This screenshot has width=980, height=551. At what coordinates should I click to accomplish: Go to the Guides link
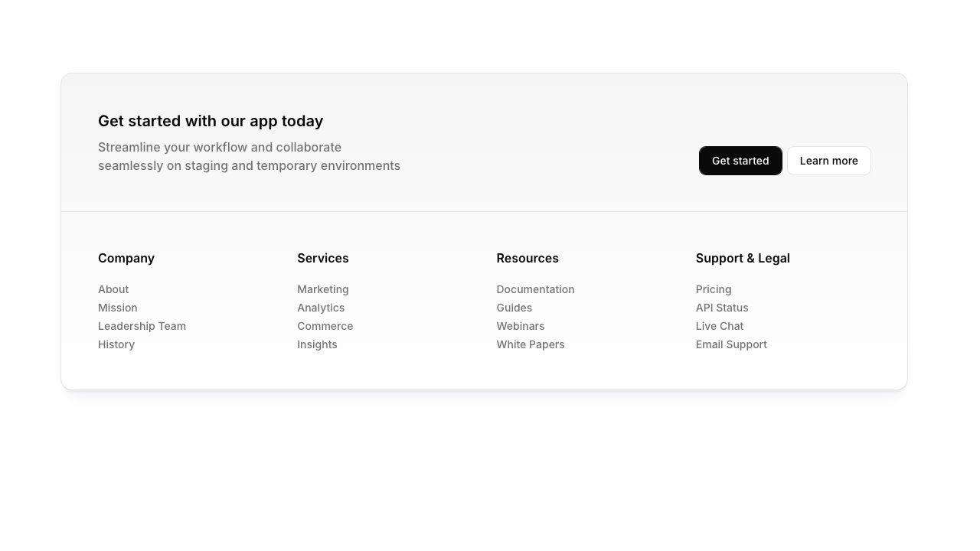click(514, 308)
